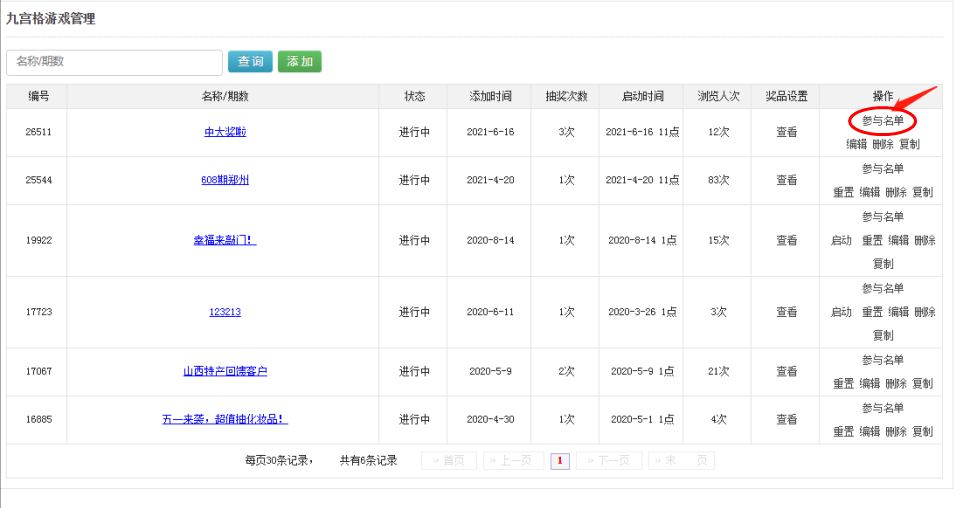Screen dimensions: 970x508
Task: Open 参与名单 for record 26511
Action: point(882,121)
